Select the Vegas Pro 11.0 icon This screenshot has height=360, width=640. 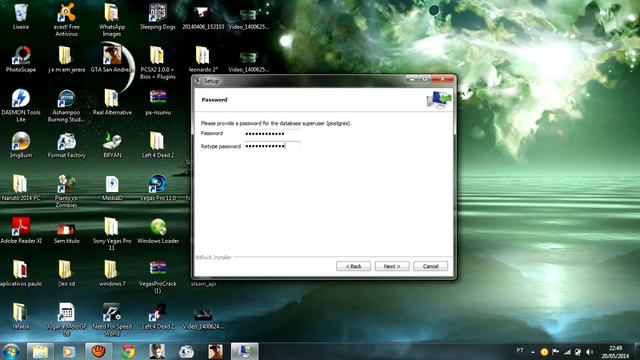pyautogui.click(x=158, y=188)
